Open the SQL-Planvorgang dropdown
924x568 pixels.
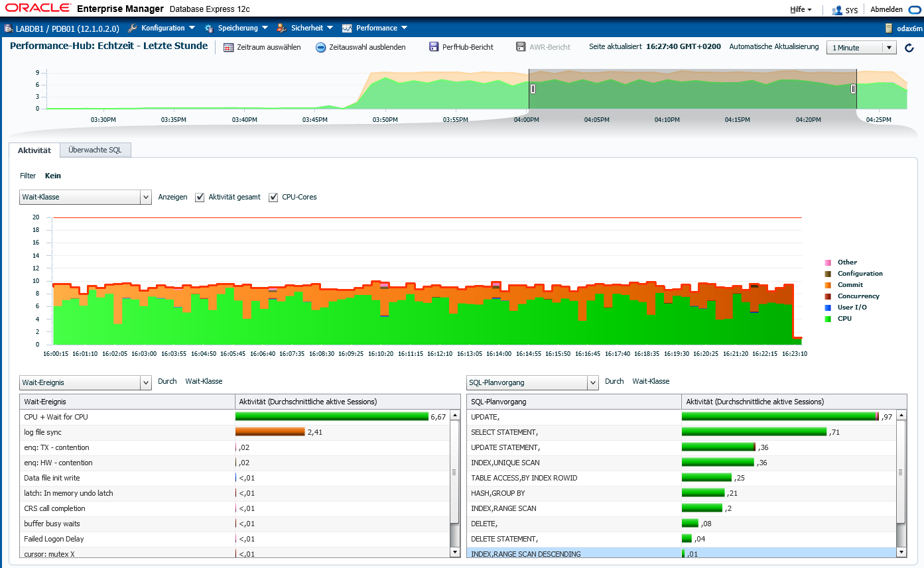[x=533, y=382]
